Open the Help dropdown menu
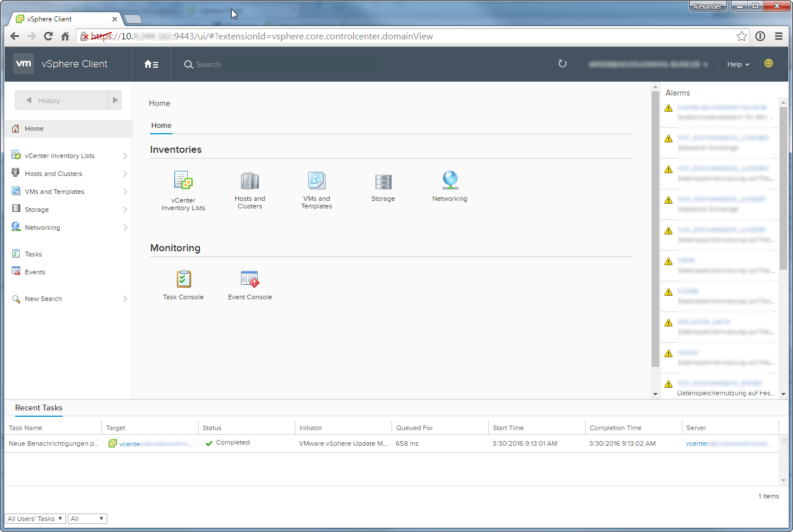The width and height of the screenshot is (793, 532). tap(738, 64)
